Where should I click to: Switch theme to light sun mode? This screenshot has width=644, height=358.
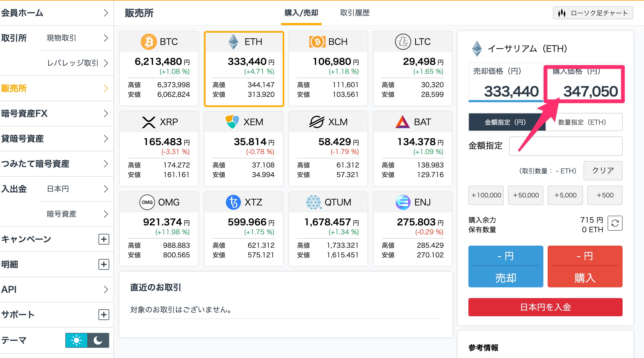point(77,340)
